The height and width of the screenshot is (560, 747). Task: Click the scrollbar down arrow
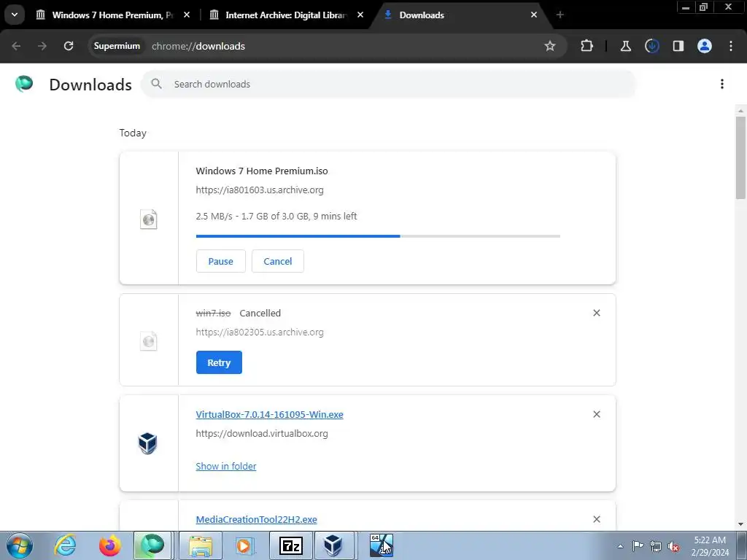pyautogui.click(x=740, y=524)
